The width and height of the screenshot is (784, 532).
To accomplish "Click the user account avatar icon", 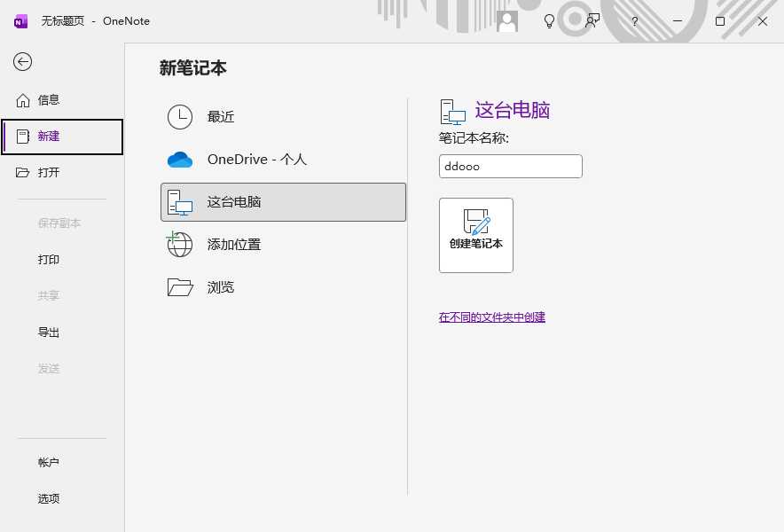I will [507, 21].
